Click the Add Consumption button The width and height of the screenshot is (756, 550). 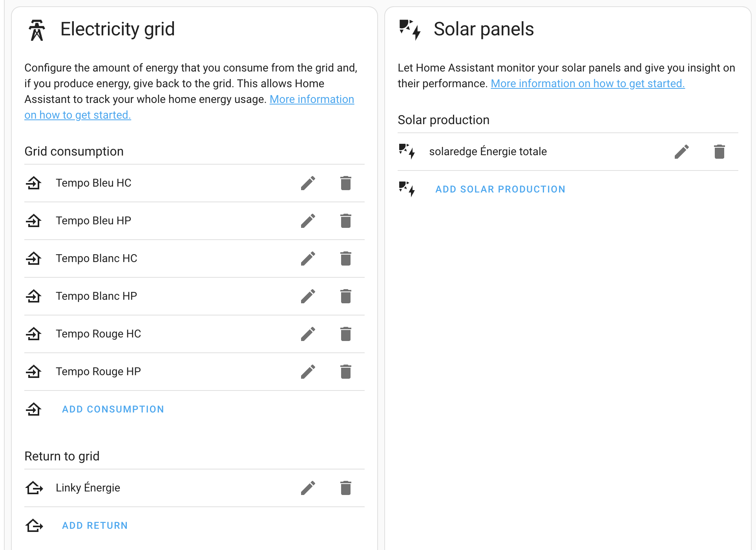[x=113, y=409]
